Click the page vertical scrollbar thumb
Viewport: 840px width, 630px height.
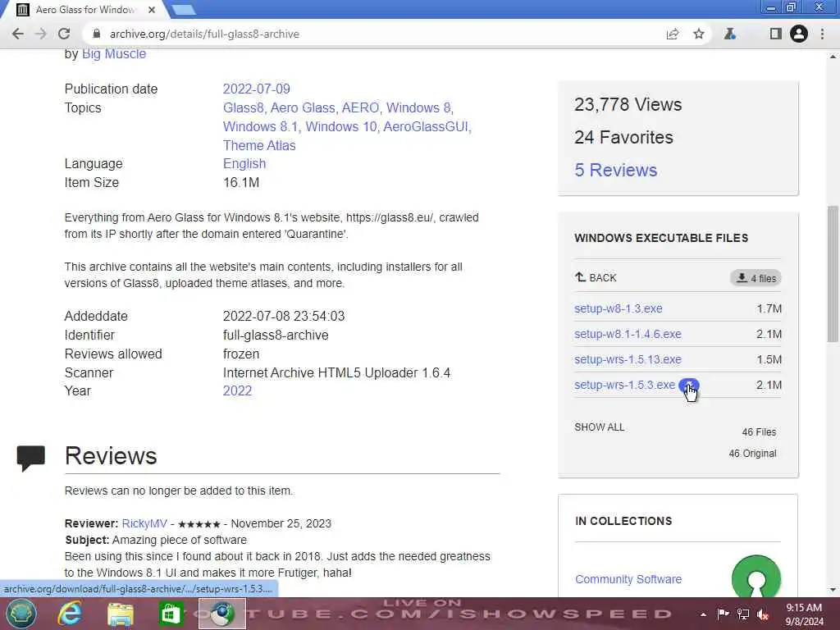click(x=833, y=274)
